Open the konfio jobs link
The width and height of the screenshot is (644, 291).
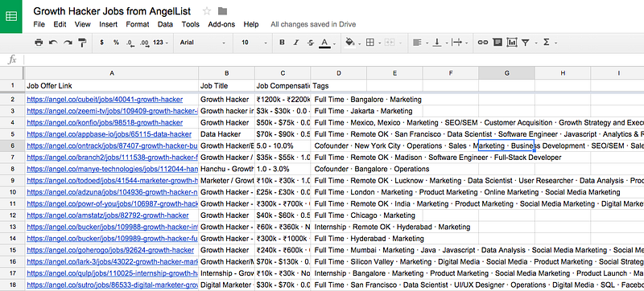[105, 122]
